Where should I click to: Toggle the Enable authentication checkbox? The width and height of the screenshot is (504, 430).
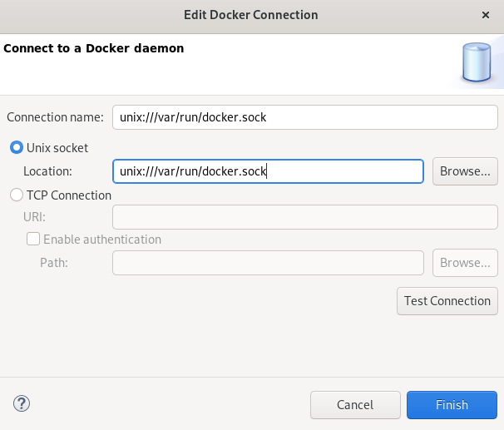33,239
